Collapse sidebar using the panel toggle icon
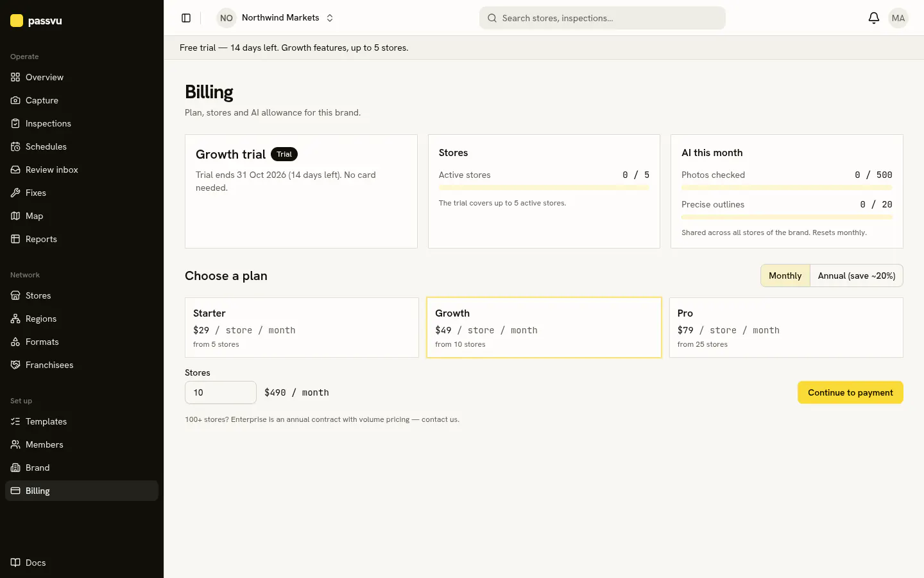 186,18
